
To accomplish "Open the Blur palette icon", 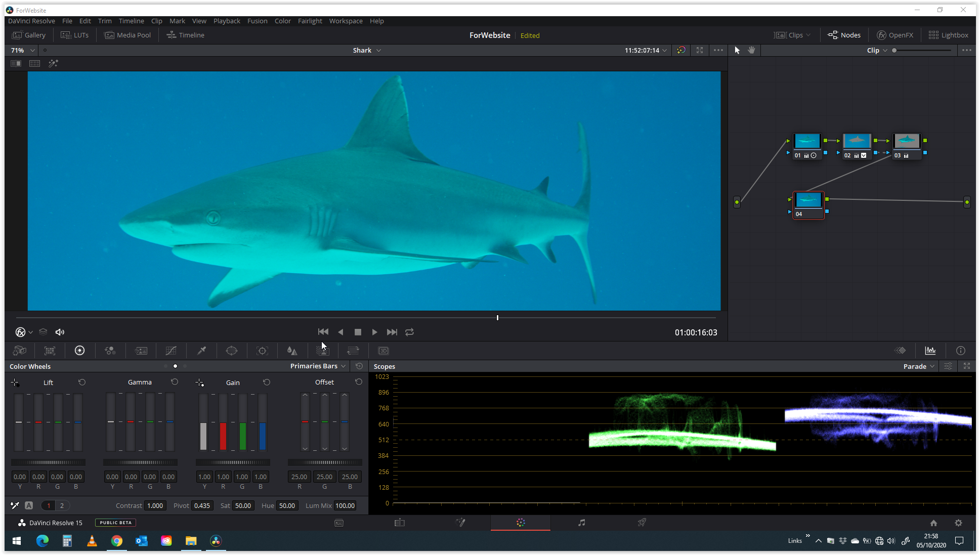I will [292, 351].
